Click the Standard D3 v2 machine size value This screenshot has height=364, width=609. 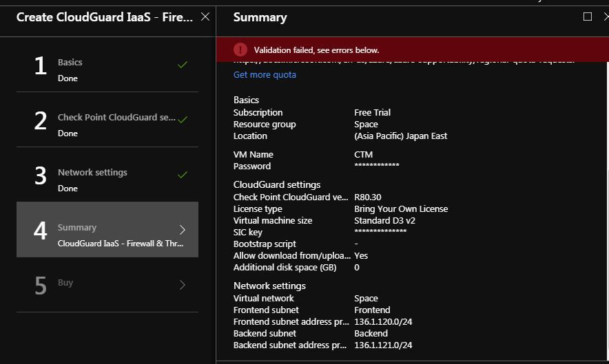point(384,221)
